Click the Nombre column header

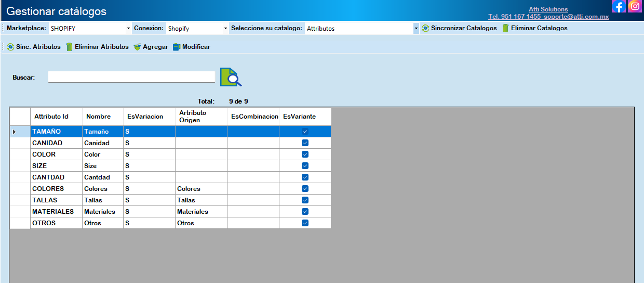(x=99, y=117)
